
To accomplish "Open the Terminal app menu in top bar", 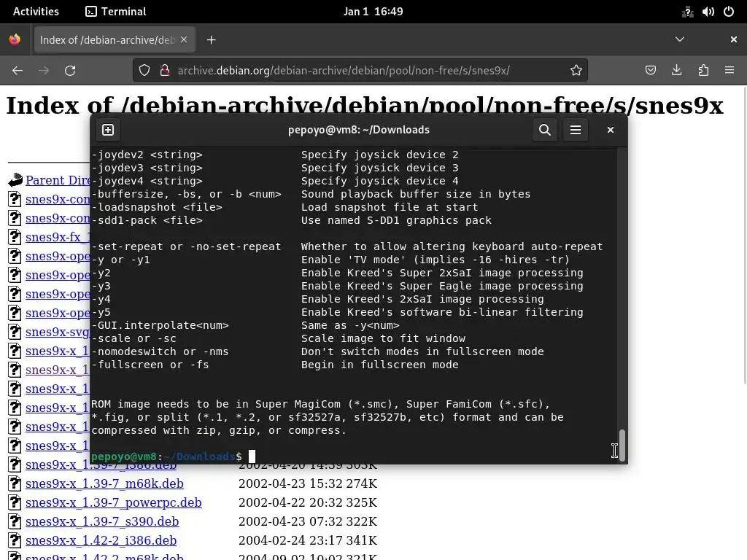I will point(116,12).
